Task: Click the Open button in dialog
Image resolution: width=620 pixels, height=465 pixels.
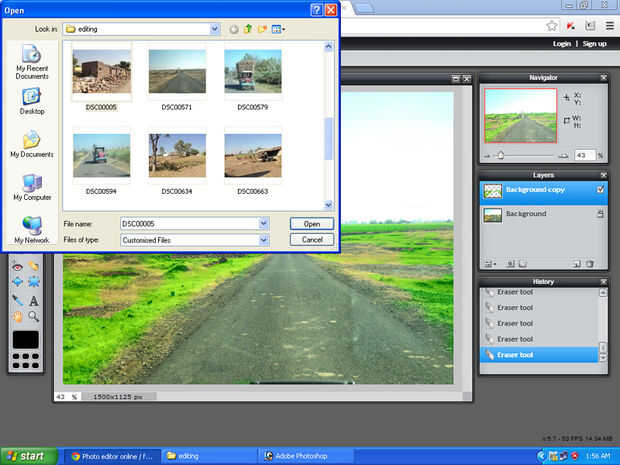Action: pyautogui.click(x=312, y=224)
